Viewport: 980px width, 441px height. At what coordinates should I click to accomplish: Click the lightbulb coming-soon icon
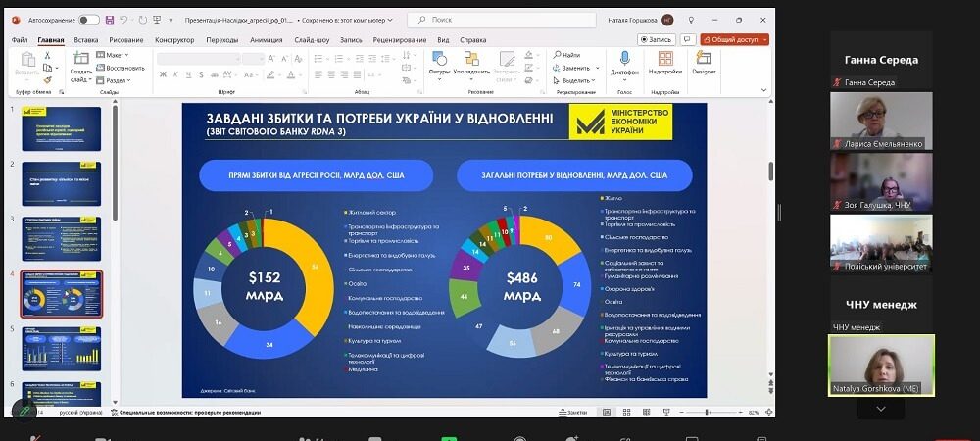691,20
